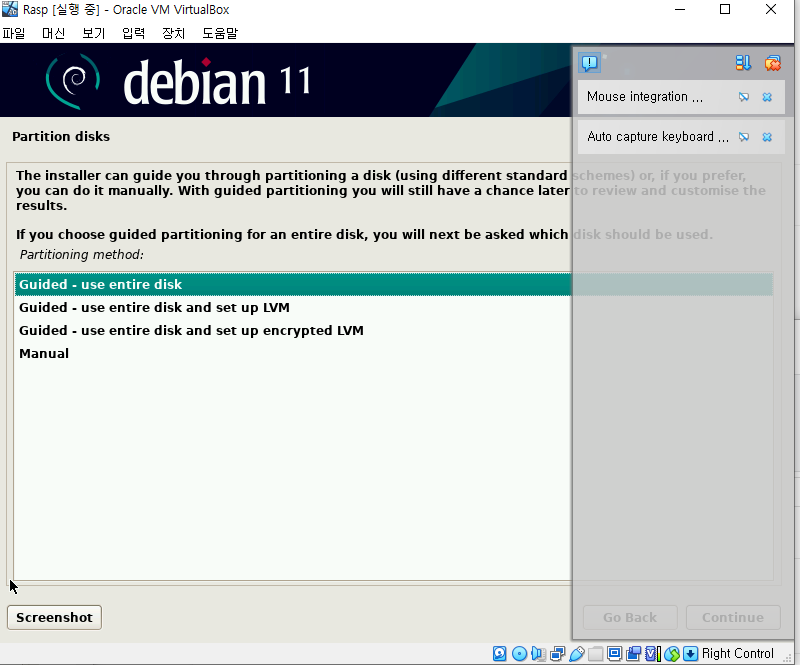This screenshot has height=665, width=800.
Task: Close the VirtualBox window
Action: pyautogui.click(x=771, y=9)
